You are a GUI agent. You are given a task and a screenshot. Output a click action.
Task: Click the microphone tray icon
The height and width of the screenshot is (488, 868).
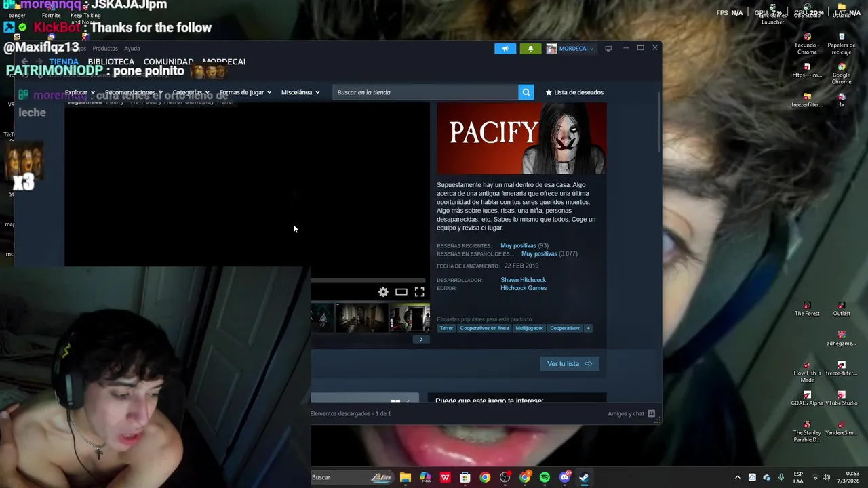[x=781, y=477]
